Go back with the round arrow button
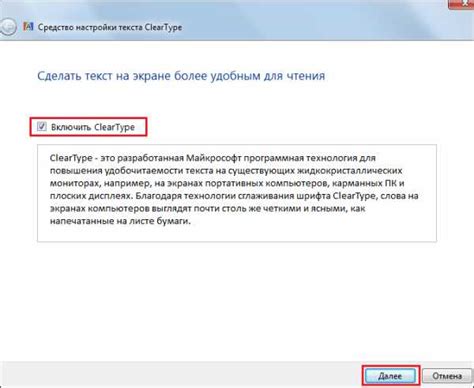Screen dimensions: 474x388 pos(7,27)
